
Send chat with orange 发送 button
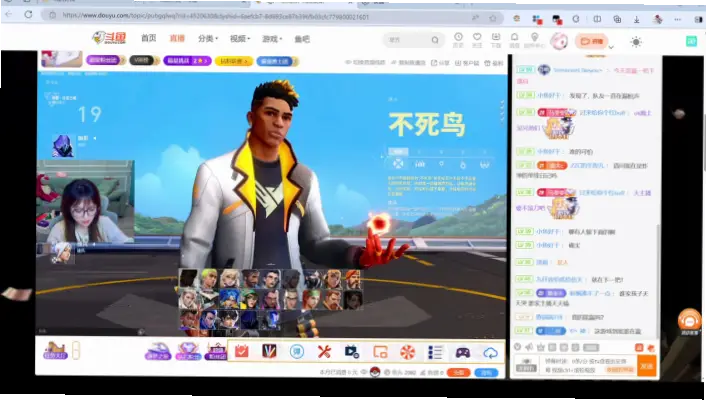click(647, 366)
